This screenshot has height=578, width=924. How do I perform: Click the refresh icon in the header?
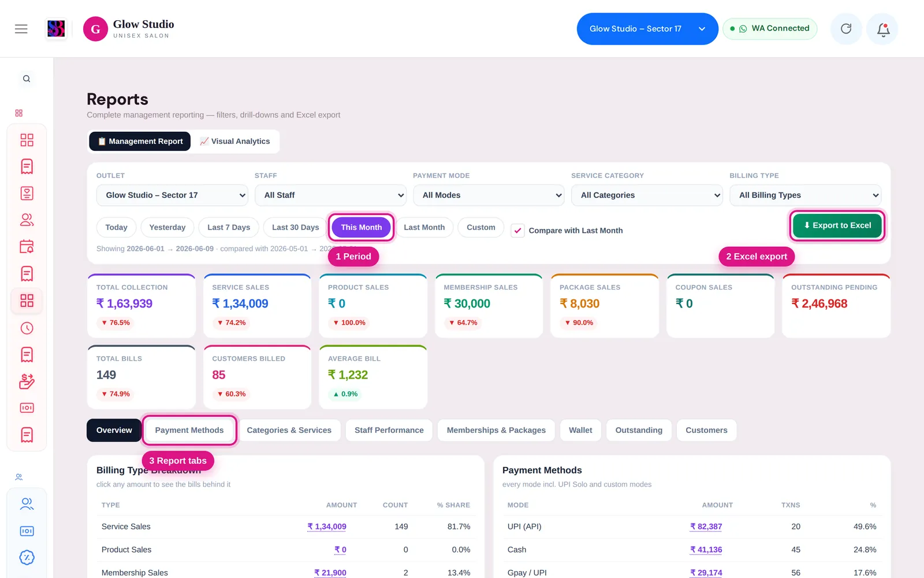click(846, 29)
